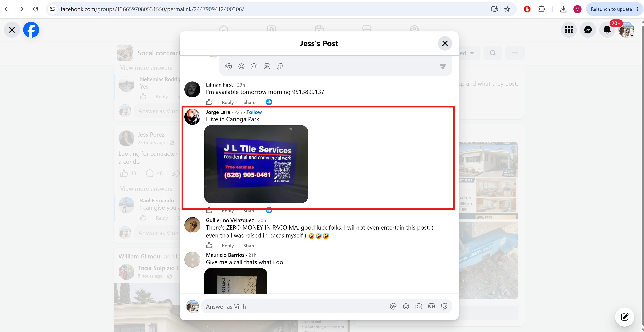Open Mauricio Barrios's profile name
The image size is (644, 332).
[x=225, y=255]
